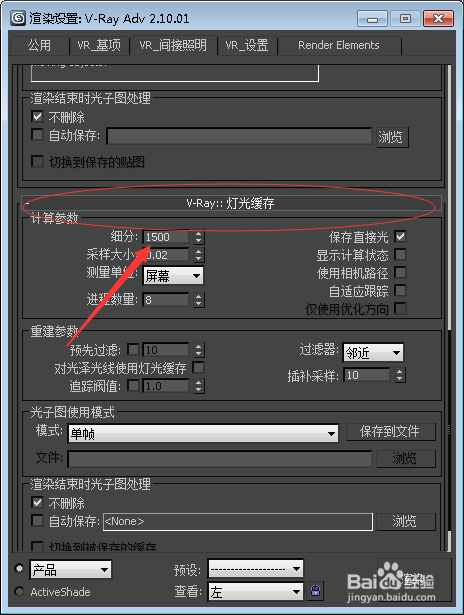Click the 3ds Max app icon in title bar

[x=18, y=18]
